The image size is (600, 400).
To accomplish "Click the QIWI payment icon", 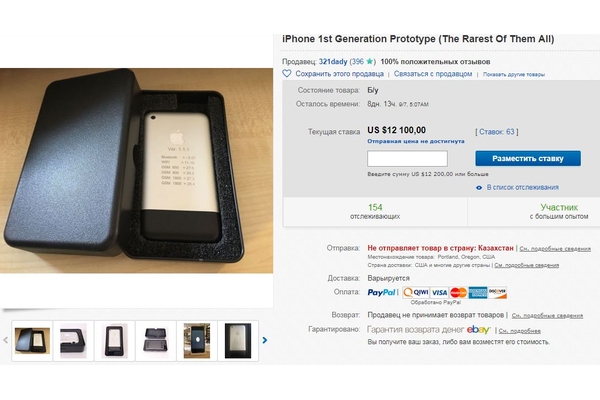I will click(416, 293).
